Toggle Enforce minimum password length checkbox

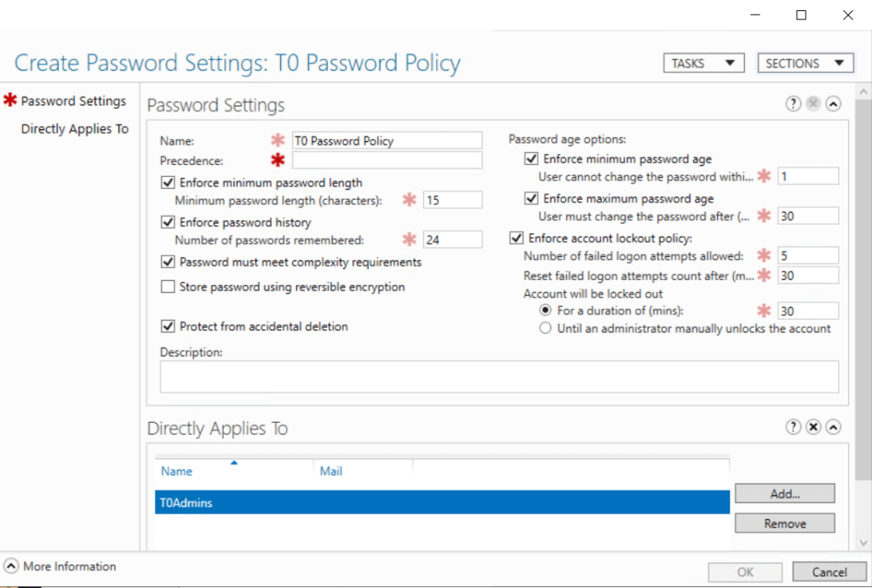[x=168, y=182]
